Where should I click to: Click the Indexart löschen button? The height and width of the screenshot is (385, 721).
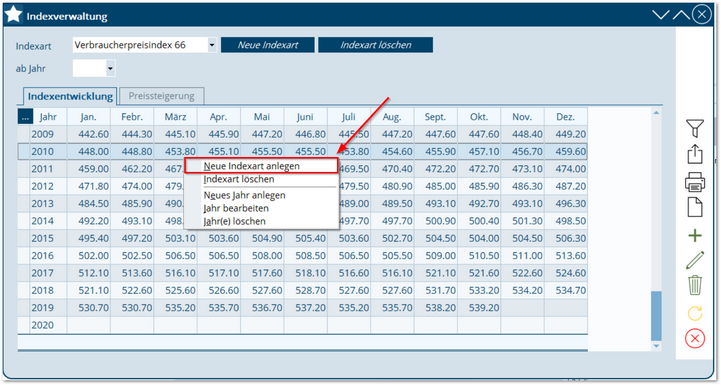click(375, 45)
